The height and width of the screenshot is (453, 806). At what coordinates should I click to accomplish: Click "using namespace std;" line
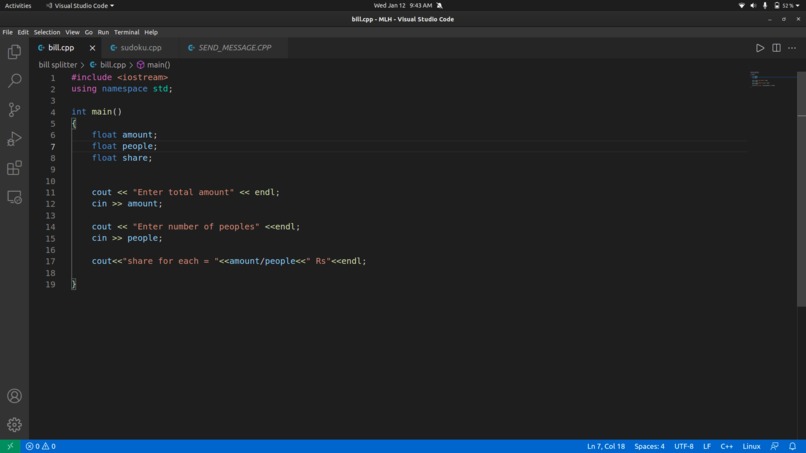[x=122, y=88]
